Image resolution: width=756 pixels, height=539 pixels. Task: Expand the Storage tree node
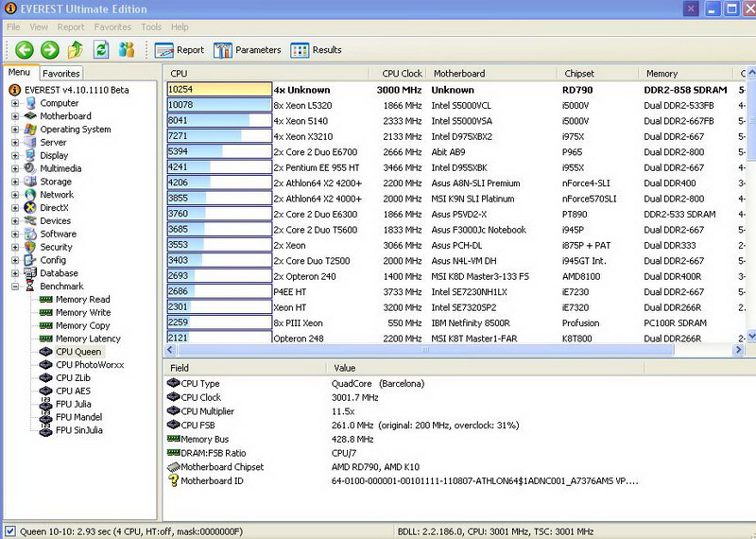click(x=15, y=182)
